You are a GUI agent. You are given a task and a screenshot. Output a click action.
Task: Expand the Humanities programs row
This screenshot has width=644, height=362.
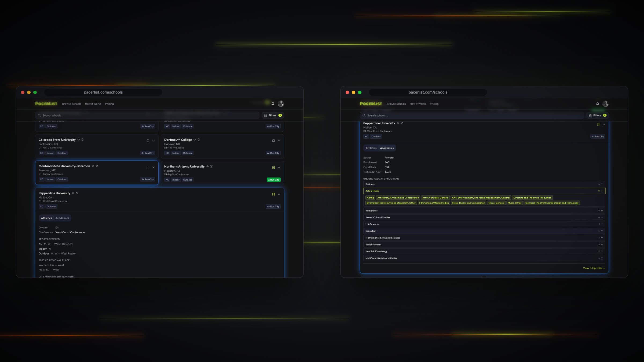tap(484, 211)
